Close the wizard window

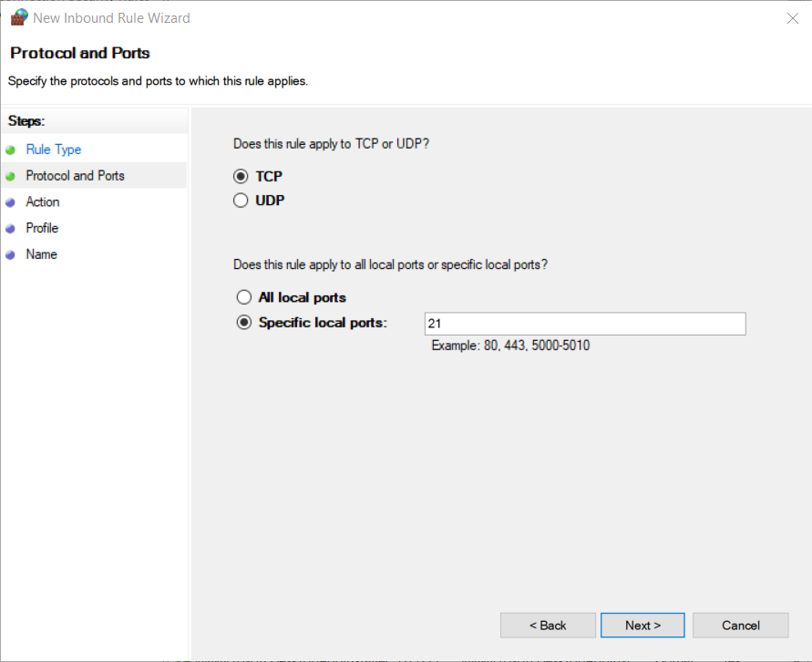click(x=791, y=18)
